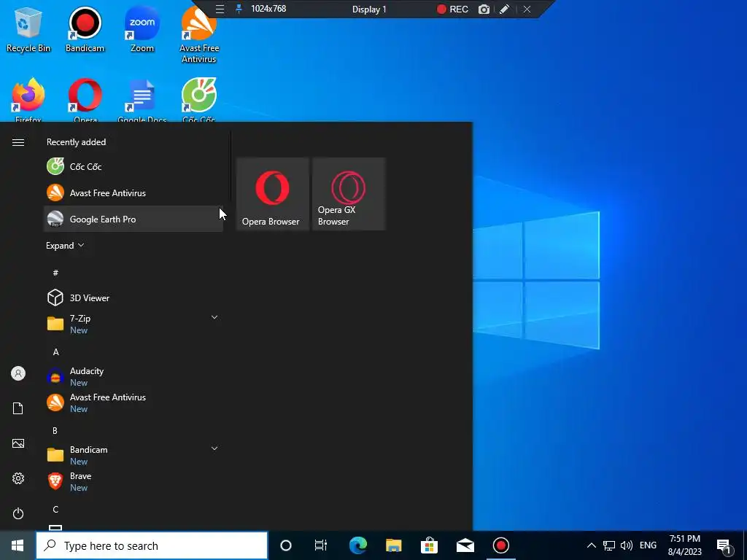Click the Type here to search box
747x560 pixels.
click(x=152, y=545)
